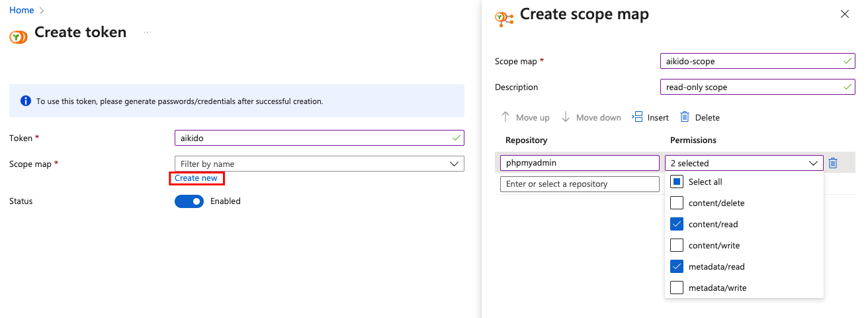Uncheck the content/read permission
The height and width of the screenshot is (318, 868).
pos(676,224)
